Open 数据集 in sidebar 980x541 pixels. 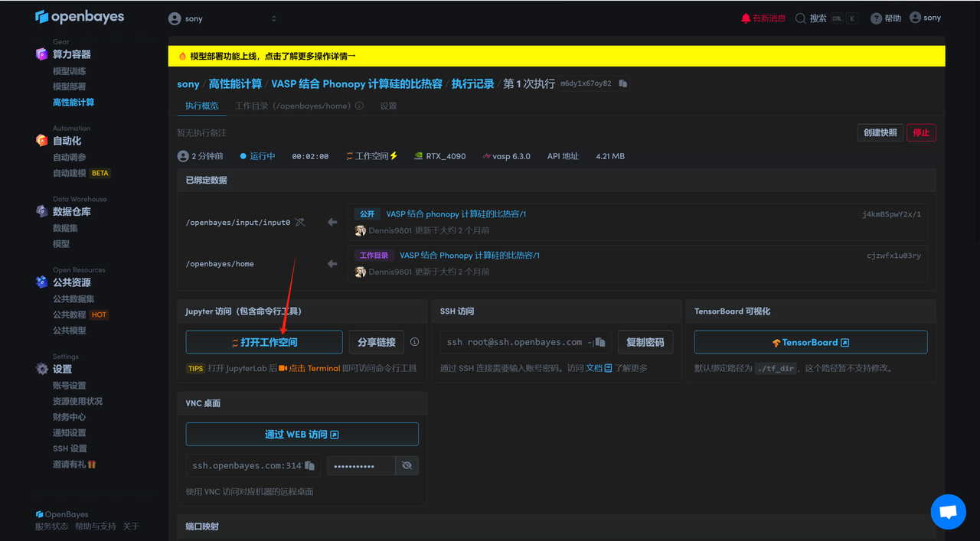(x=65, y=228)
